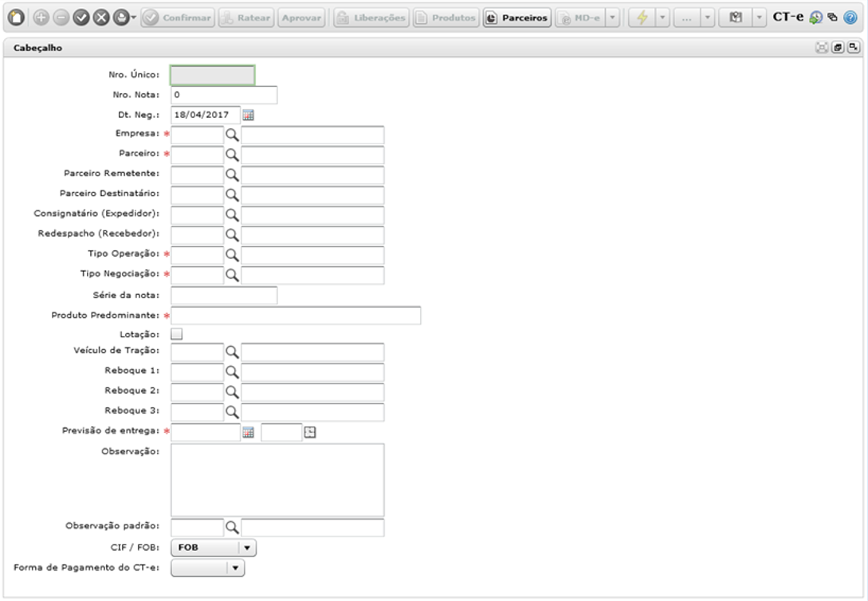Click the lightning bolt actions icon
This screenshot has height=601, width=868.
[642, 18]
